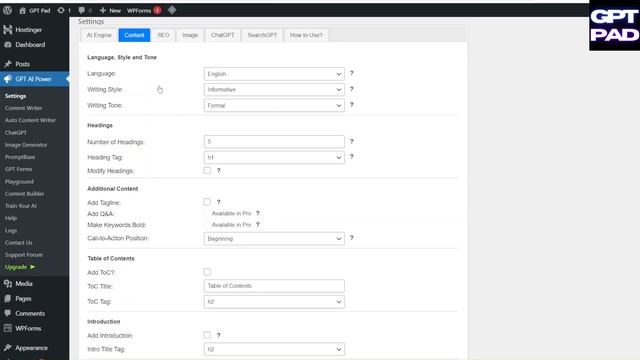Click the green Upgrade link
This screenshot has height=360, width=640.
click(20, 267)
